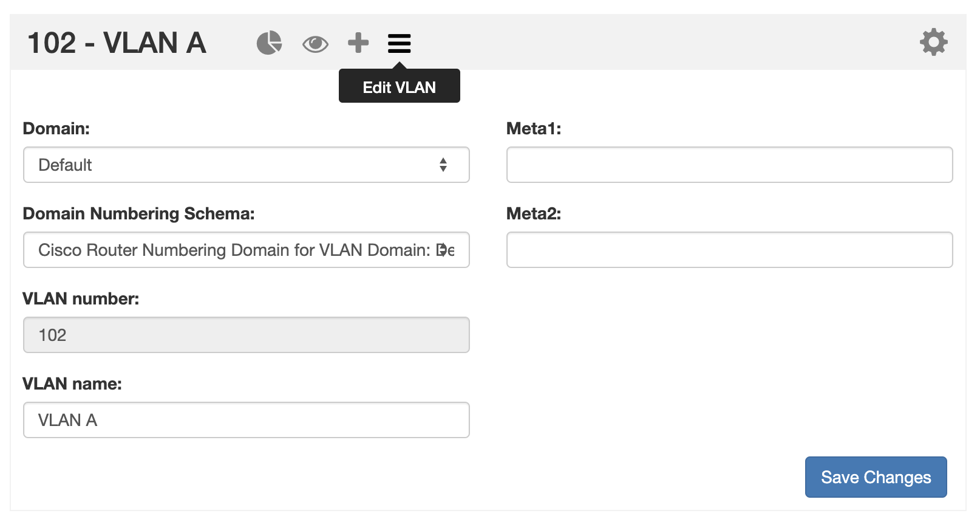Click the eye view icon
Image resolution: width=980 pixels, height=519 pixels.
[315, 44]
